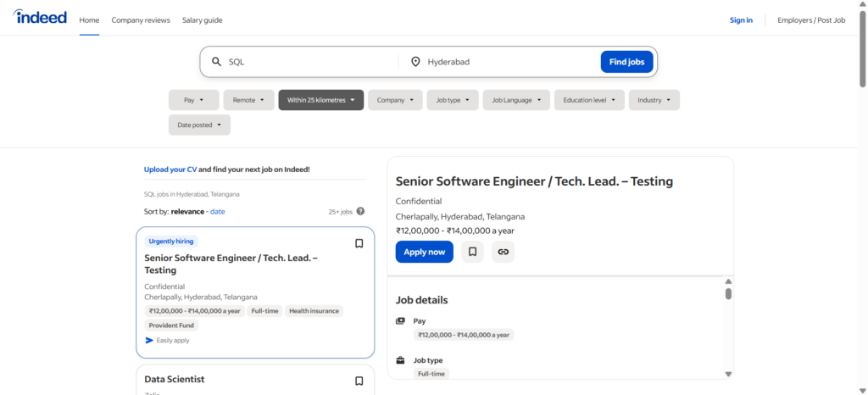Screen dimensions: 868x395
Task: Expand the Job type filter
Action: click(x=453, y=100)
